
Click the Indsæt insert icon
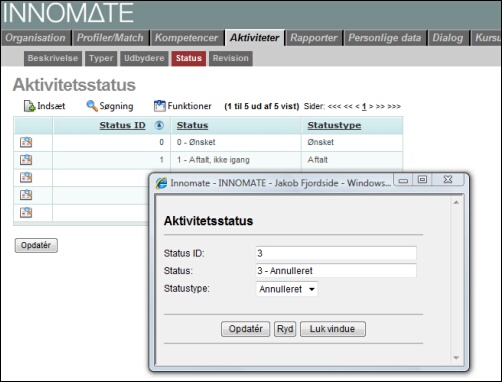(29, 106)
